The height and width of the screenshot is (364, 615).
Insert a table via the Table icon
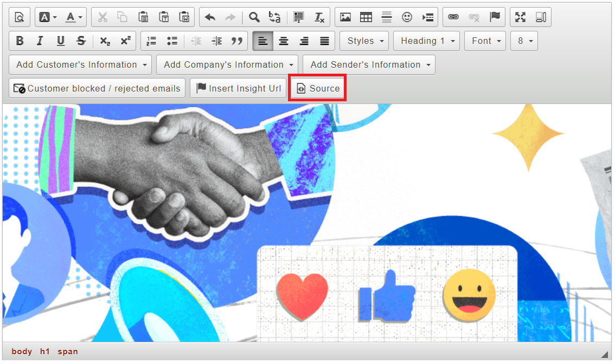tap(366, 17)
